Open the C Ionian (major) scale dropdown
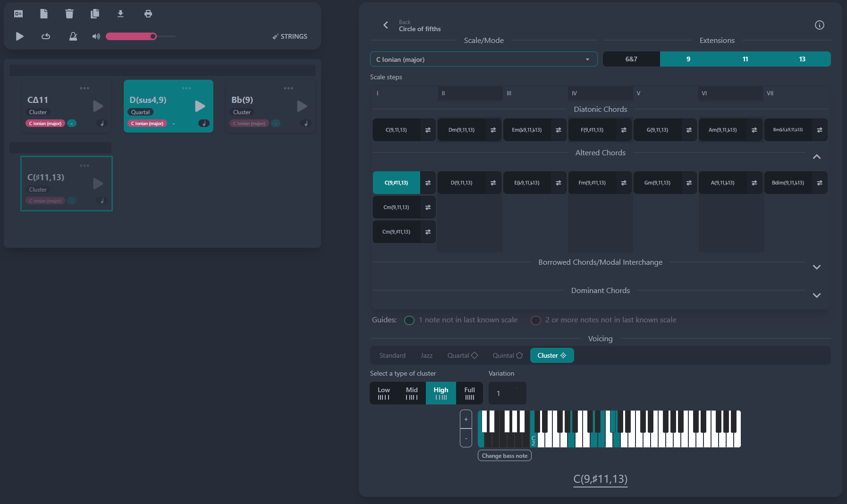847x504 pixels. point(483,59)
